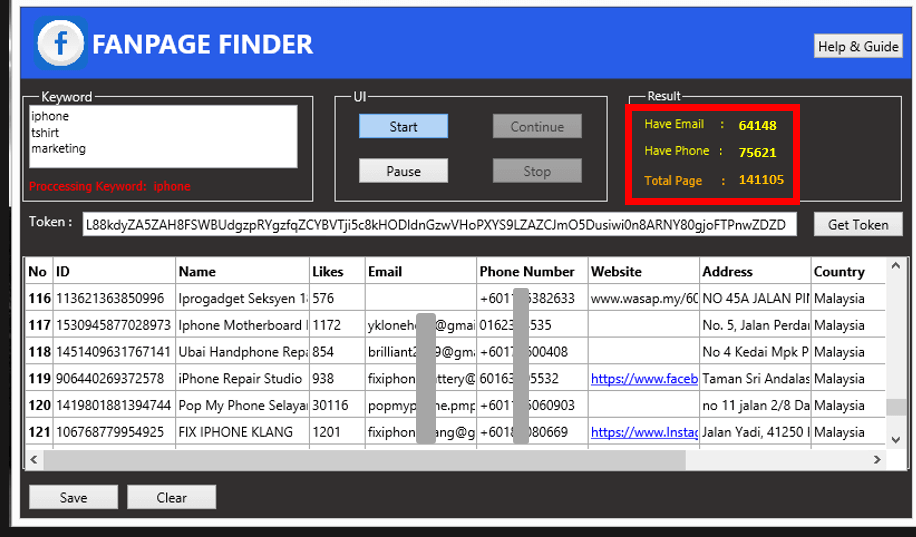Focus the Keyword text box
916x537 pixels.
click(163, 137)
